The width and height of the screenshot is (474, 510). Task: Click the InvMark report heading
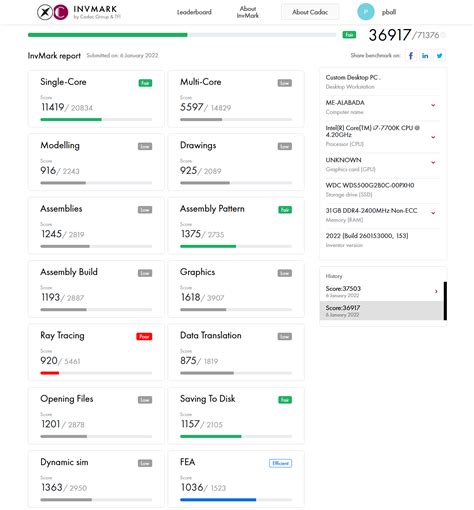[x=54, y=56]
